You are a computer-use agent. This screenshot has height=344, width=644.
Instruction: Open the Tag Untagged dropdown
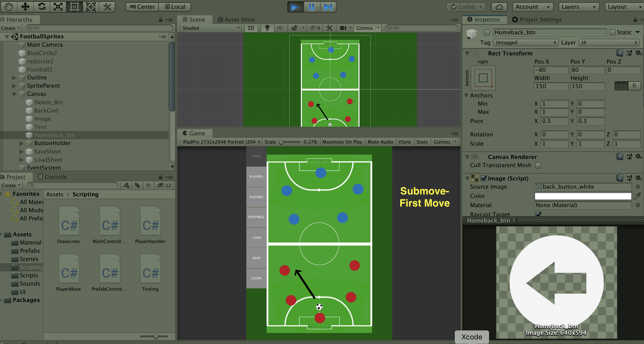[525, 43]
